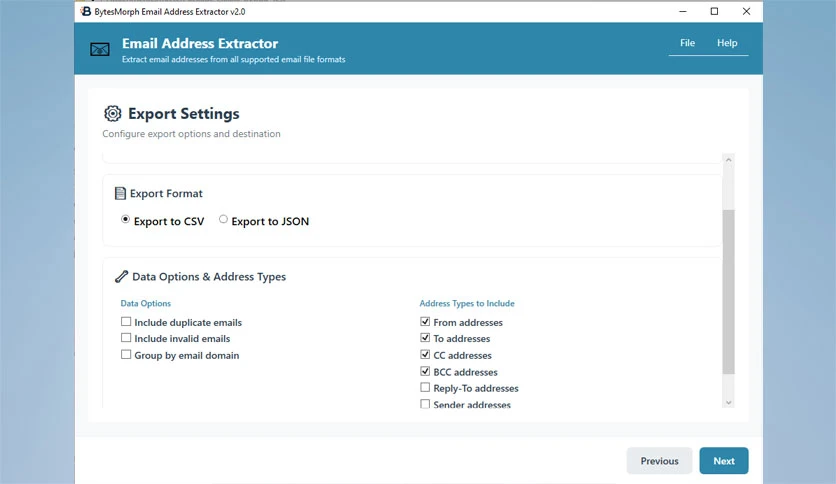836x484 pixels.
Task: Open the Help menu
Action: tap(727, 43)
